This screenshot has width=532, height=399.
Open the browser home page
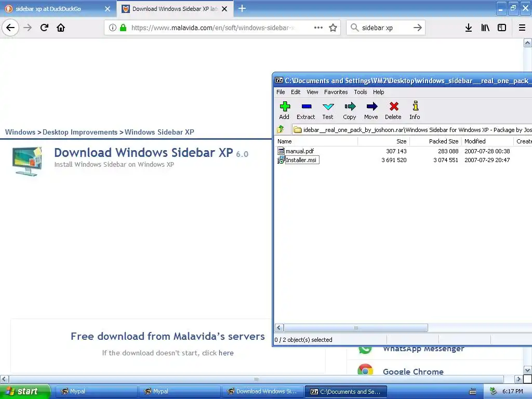(x=61, y=28)
